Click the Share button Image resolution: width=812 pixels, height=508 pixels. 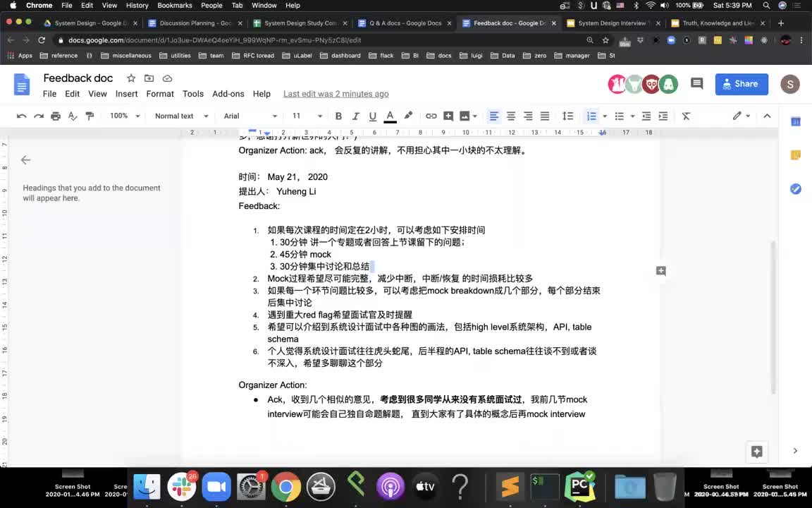coord(742,84)
